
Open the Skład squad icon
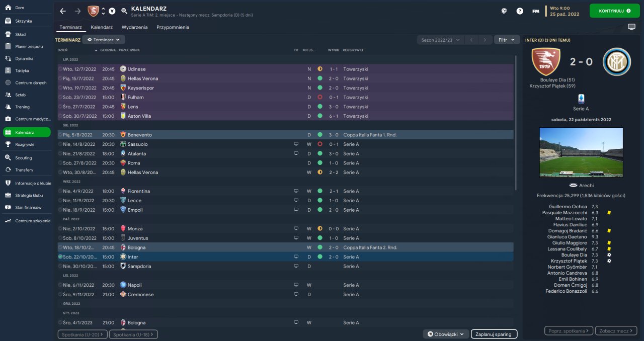click(8, 35)
